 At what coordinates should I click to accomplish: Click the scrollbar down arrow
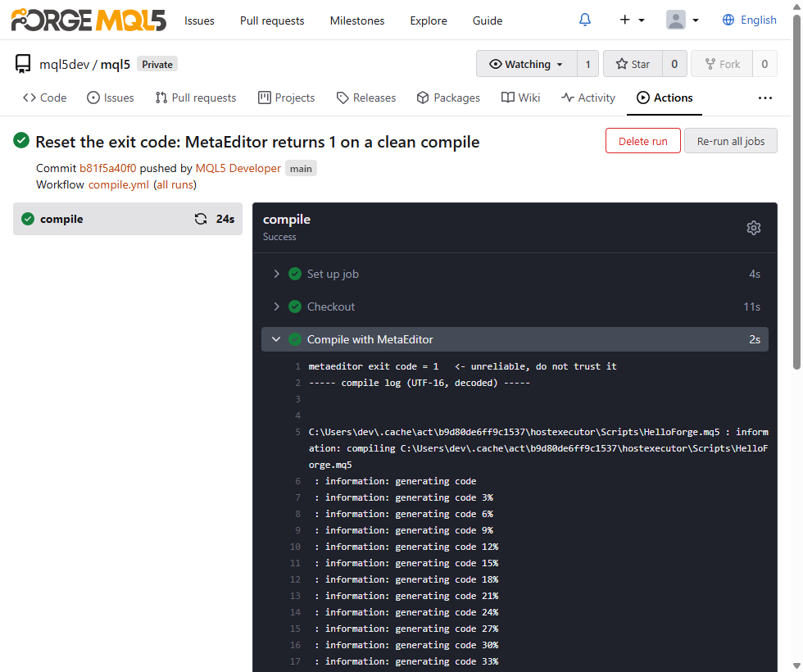[796, 665]
